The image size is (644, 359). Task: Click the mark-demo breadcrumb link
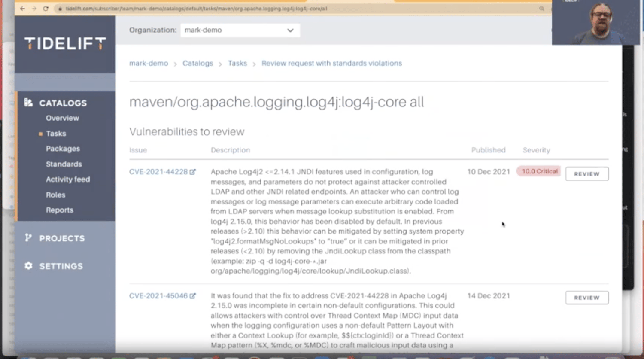[x=149, y=63]
